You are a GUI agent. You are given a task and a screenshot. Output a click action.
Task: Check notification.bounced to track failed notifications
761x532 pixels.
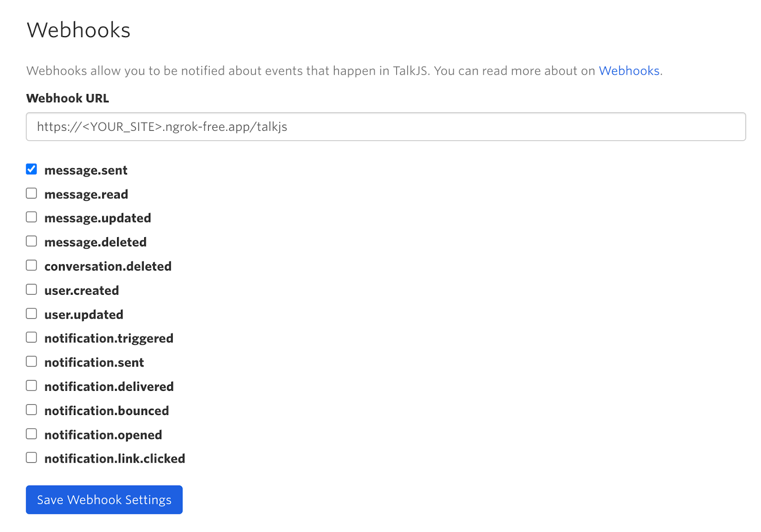(31, 409)
